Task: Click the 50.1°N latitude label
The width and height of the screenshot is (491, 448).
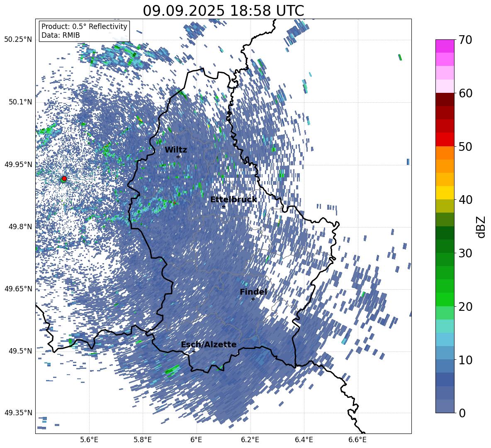Action: 20,102
